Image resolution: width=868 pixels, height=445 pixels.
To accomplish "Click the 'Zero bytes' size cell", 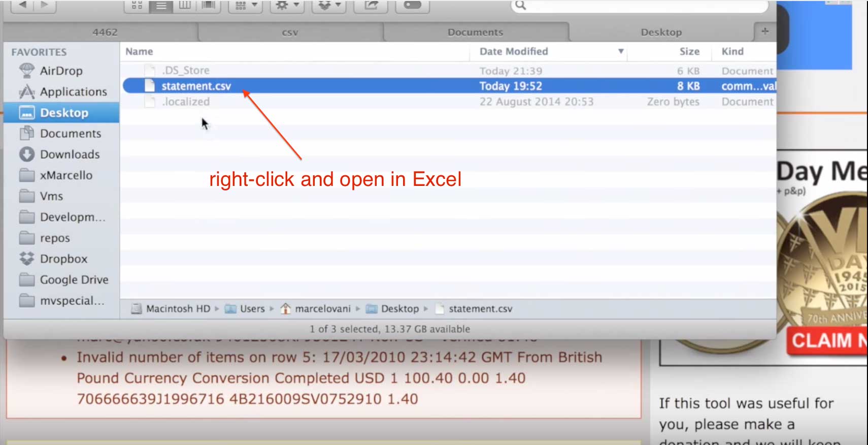I will click(x=673, y=102).
